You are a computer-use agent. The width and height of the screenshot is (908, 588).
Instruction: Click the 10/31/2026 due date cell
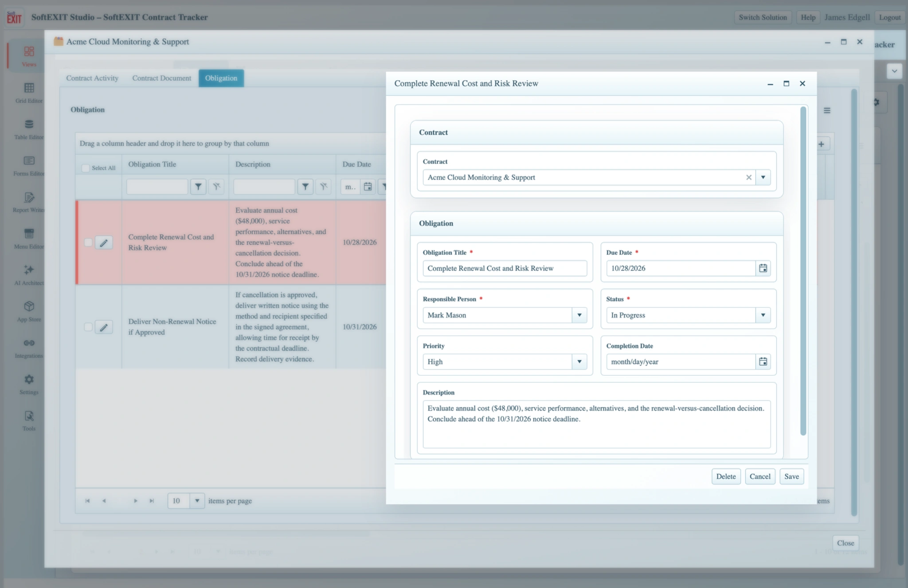(360, 327)
